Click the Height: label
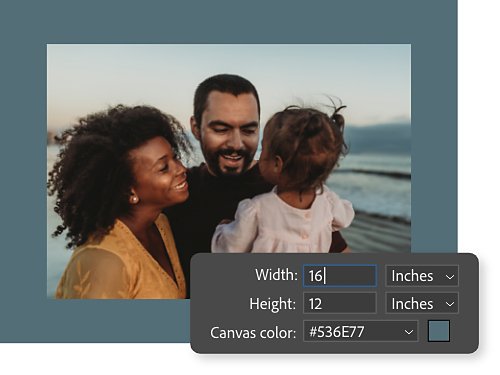500x375 pixels. coord(273,304)
